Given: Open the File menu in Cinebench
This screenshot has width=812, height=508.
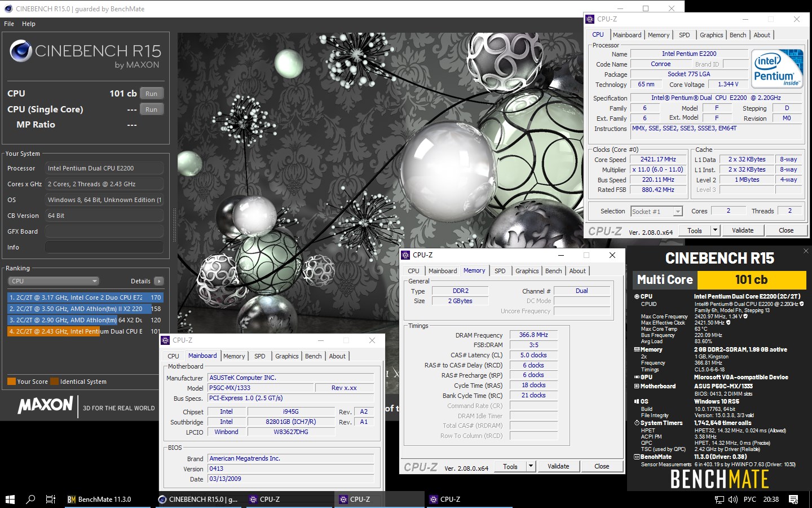Looking at the screenshot, I should [9, 24].
